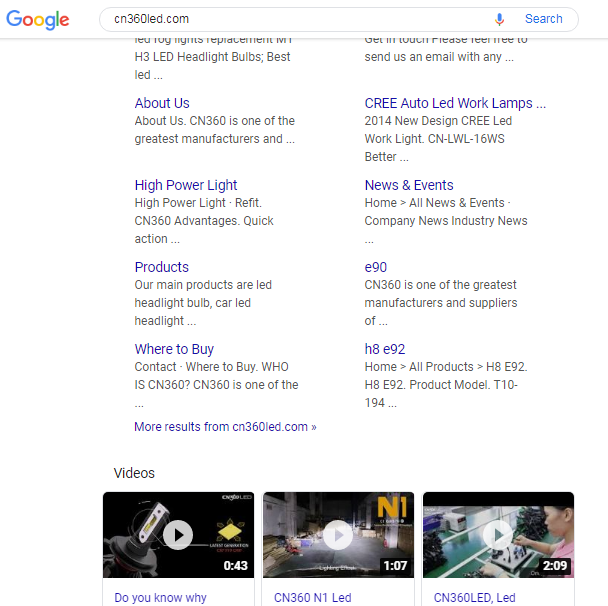The height and width of the screenshot is (606, 608).
Task: Click the Videos section heading
Action: [x=134, y=473]
